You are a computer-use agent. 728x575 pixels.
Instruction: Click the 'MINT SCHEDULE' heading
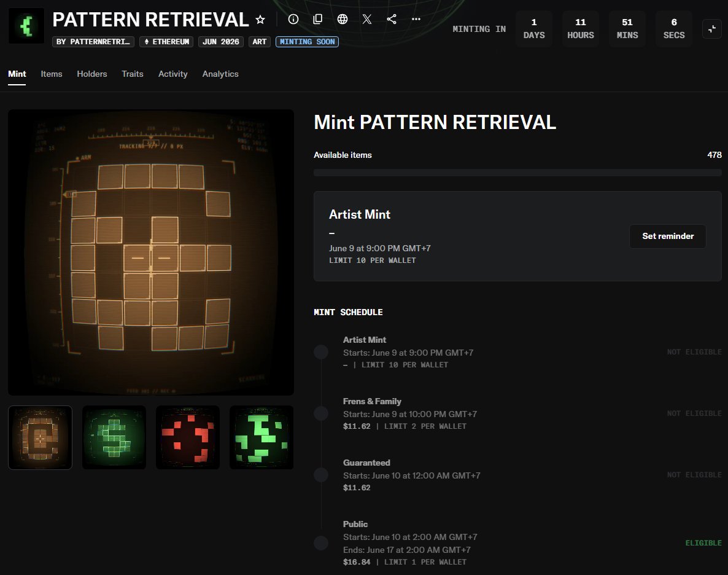click(x=348, y=312)
